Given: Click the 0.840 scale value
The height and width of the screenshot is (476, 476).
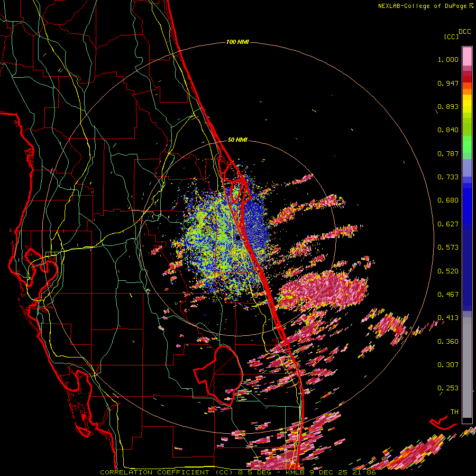Looking at the screenshot, I should point(448,130).
